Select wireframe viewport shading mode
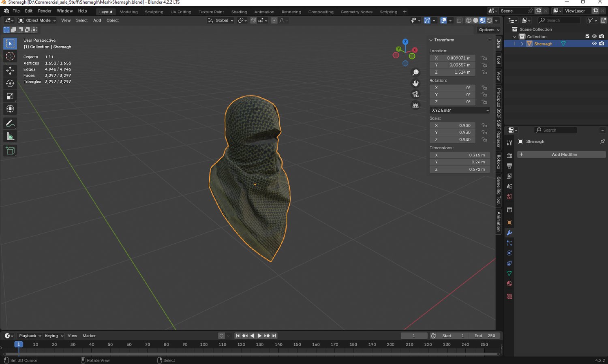This screenshot has width=608, height=364. [x=469, y=20]
